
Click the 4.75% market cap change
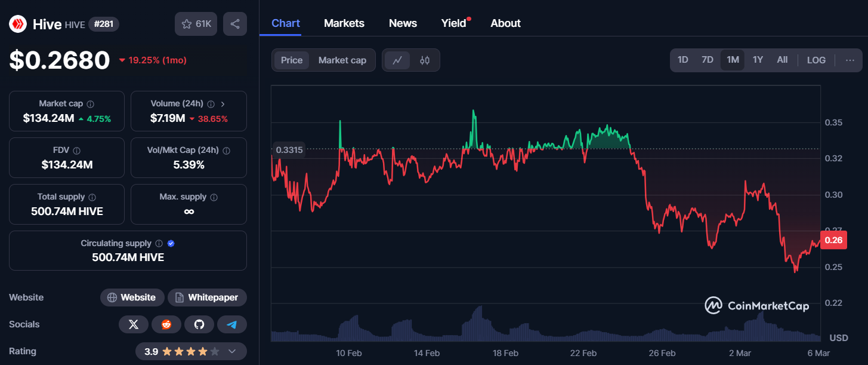pyautogui.click(x=95, y=119)
